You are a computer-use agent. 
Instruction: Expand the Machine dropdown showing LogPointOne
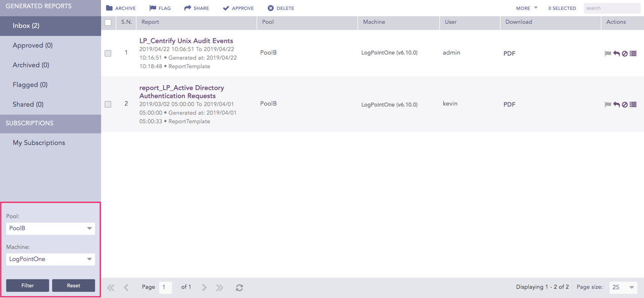(50, 259)
